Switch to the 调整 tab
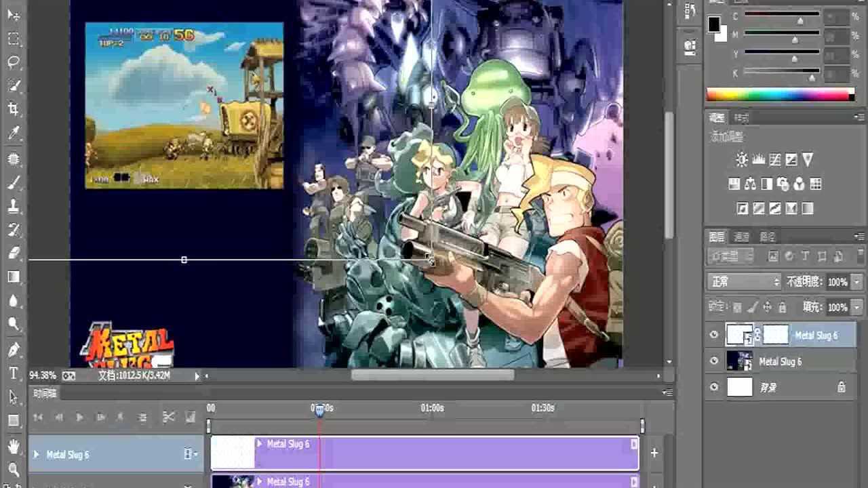Viewport: 868px width, 488px height. [x=717, y=118]
